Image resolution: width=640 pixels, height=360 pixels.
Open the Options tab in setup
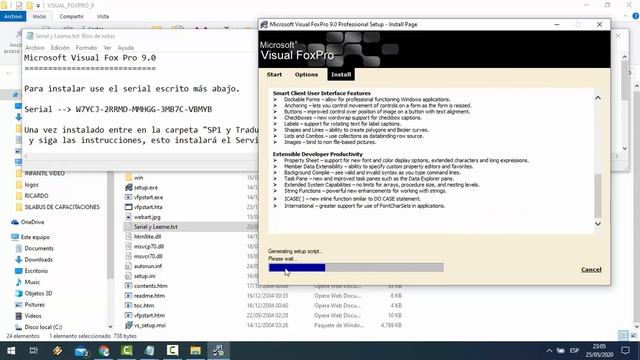point(306,75)
